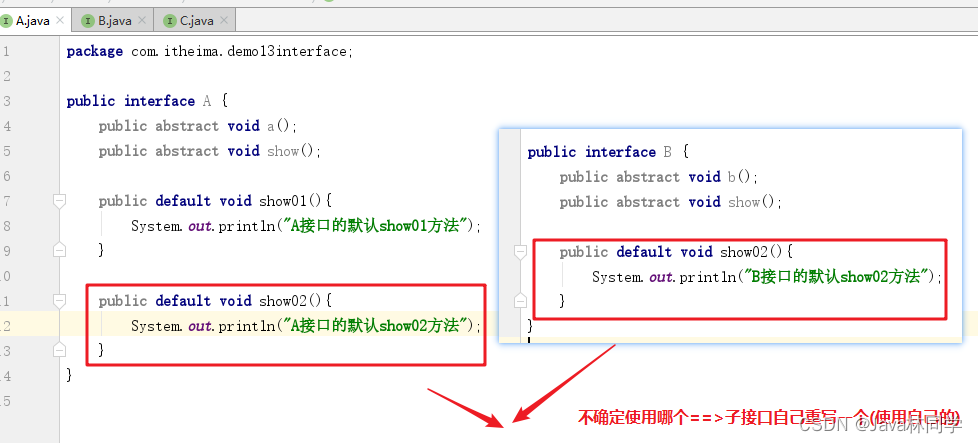Click show02() method name in interface A
This screenshot has height=443, width=978.
pos(290,301)
